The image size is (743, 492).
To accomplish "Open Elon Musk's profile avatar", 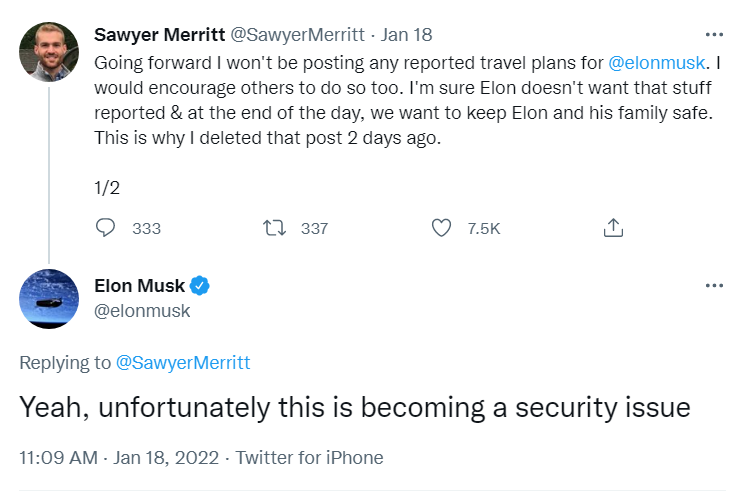I will click(49, 298).
